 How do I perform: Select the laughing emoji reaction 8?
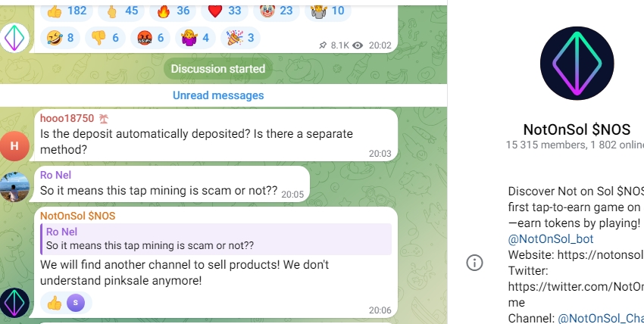coord(61,38)
